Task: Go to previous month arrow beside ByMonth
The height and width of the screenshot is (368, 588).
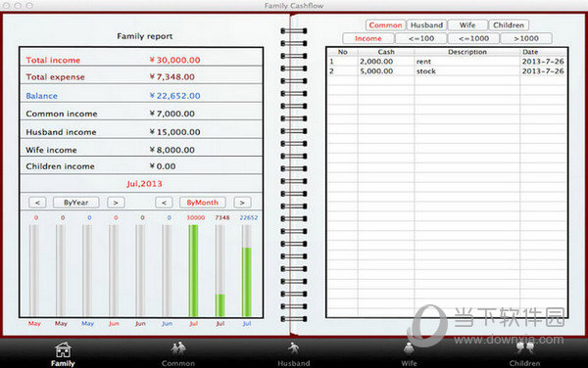Action: coord(164,203)
